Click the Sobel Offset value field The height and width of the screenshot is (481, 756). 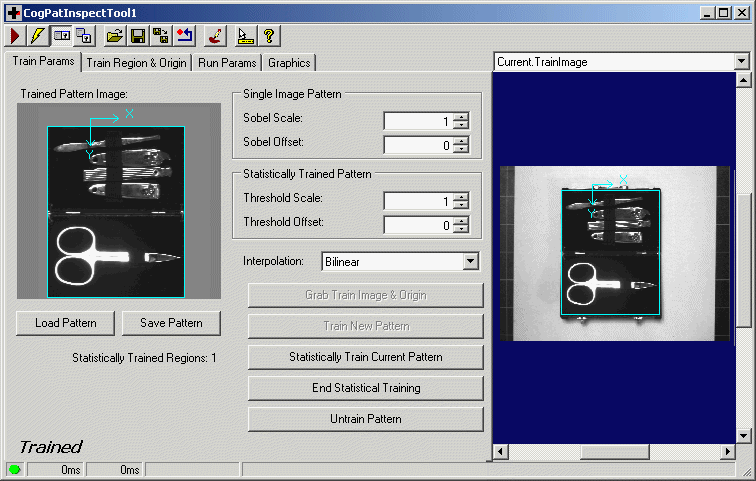(418, 145)
